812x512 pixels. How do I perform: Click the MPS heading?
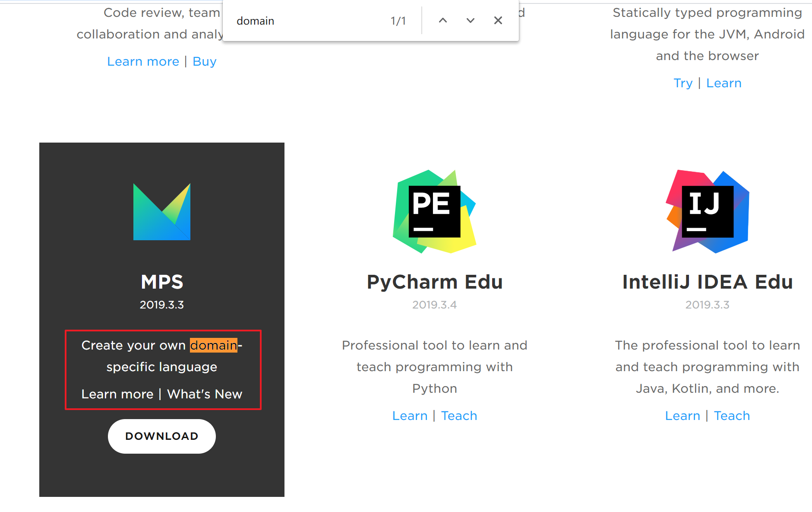162,282
